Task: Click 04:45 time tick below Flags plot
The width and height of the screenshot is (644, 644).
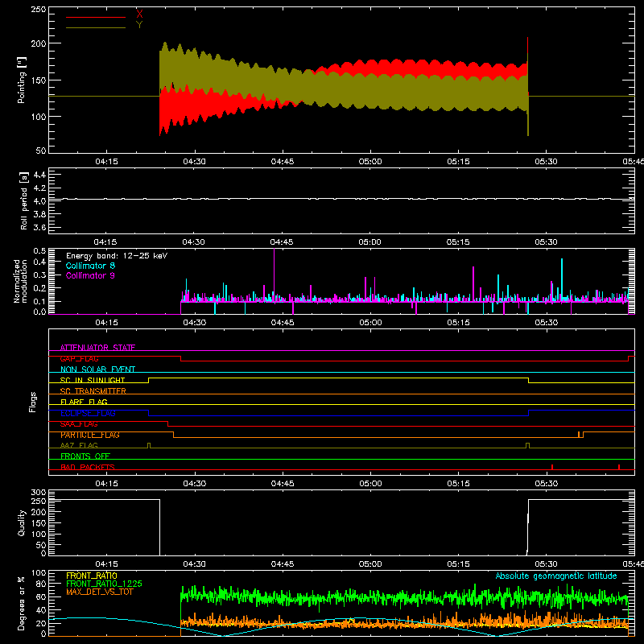Action: pyautogui.click(x=283, y=484)
